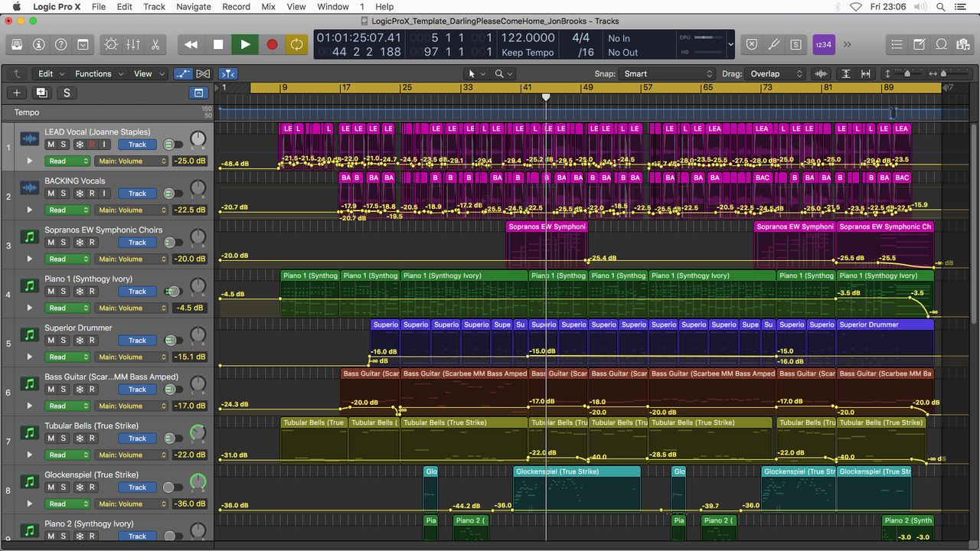Open the Media Browser icon

tap(964, 44)
